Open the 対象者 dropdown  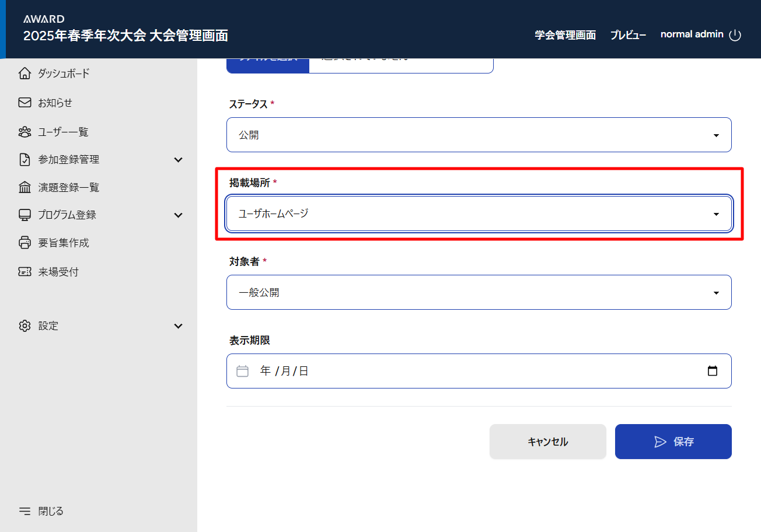(x=479, y=292)
